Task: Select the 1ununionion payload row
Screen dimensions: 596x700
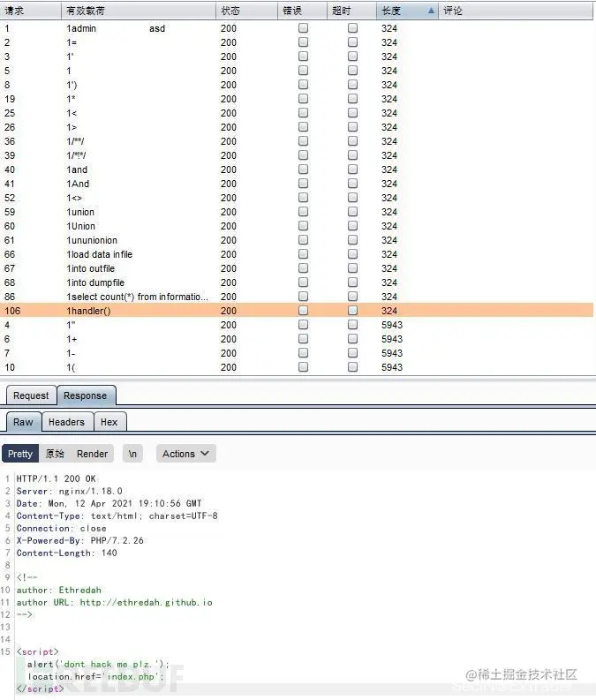Action: 297,240
